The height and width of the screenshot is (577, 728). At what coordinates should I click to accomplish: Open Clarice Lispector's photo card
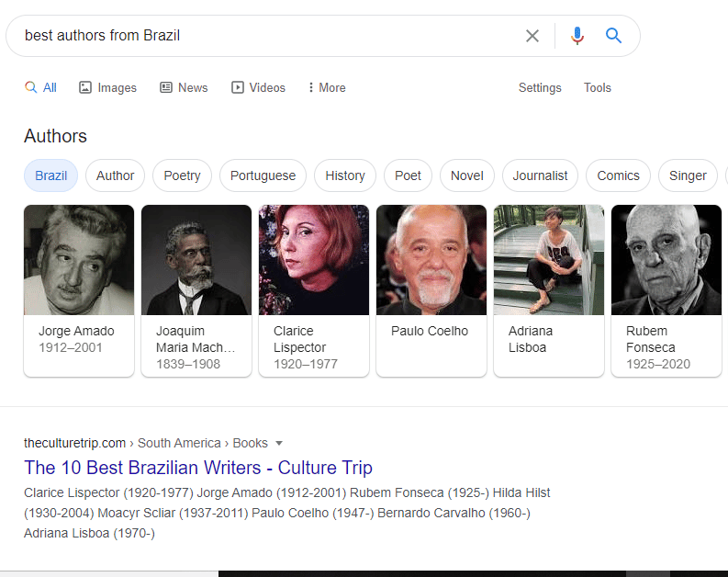314,260
